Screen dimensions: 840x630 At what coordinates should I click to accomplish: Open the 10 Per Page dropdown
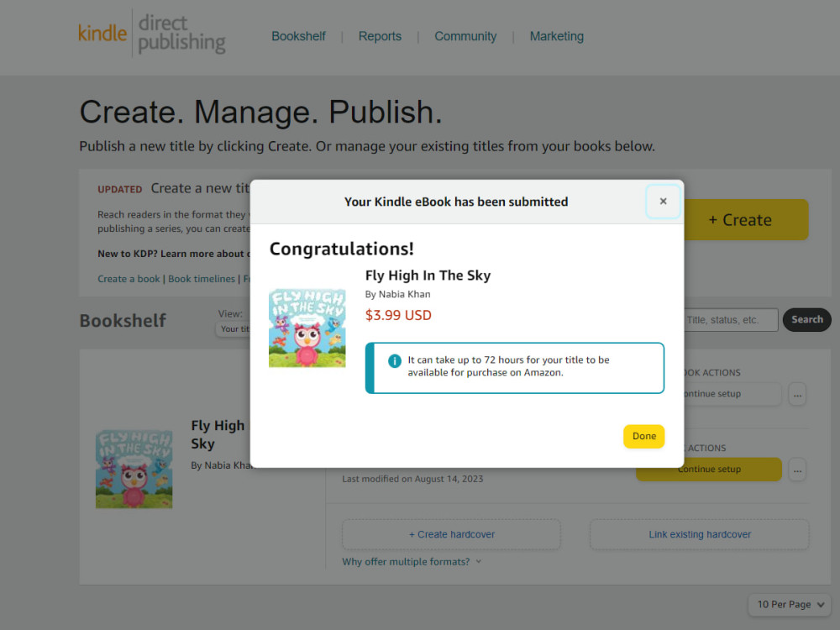[x=790, y=605]
